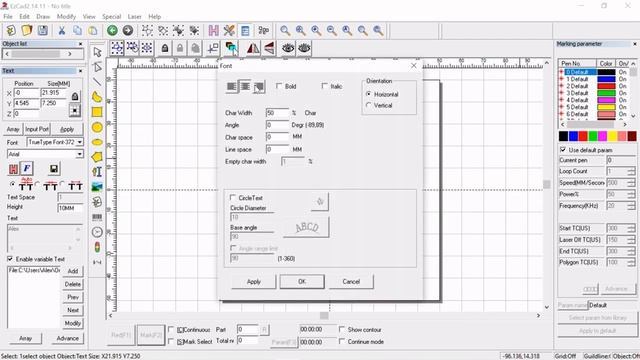Image resolution: width=640 pixels, height=360 pixels.
Task: Toggle Use default param checkbox
Action: pyautogui.click(x=563, y=150)
